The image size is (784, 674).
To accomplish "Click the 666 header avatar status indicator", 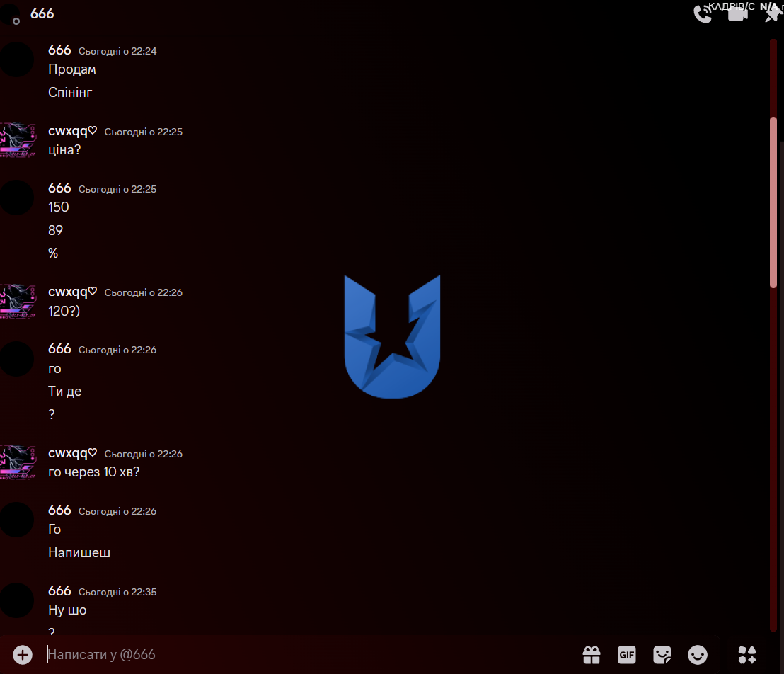I will (x=16, y=21).
